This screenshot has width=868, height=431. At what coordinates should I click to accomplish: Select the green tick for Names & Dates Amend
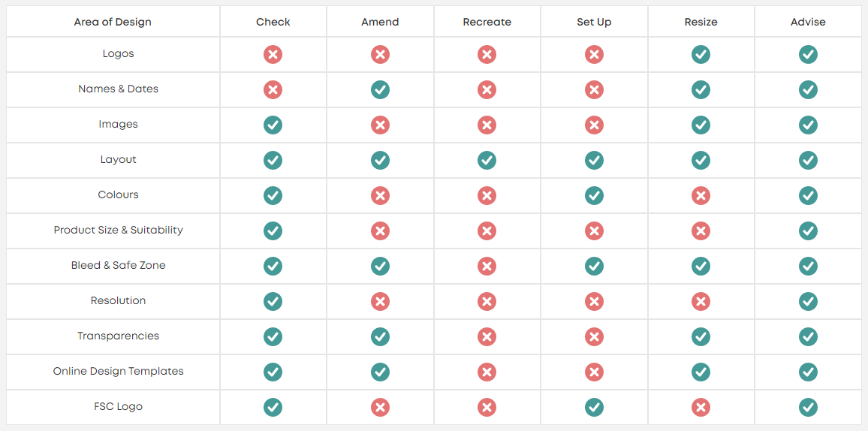380,89
